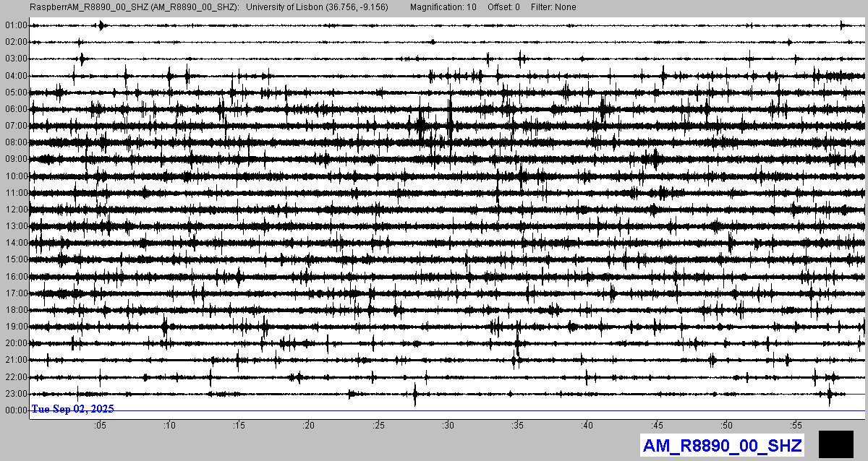Select the Magnification: 10 header text

[x=443, y=7]
